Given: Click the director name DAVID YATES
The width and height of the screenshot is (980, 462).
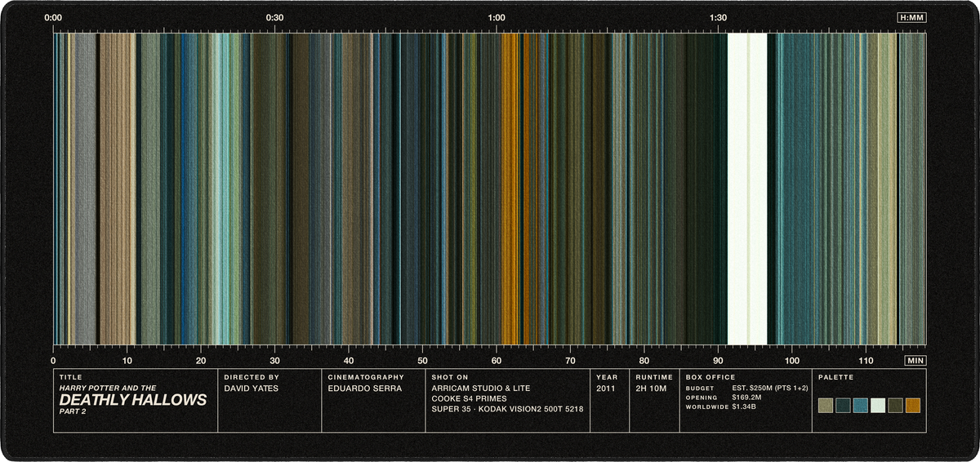Looking at the screenshot, I should tap(252, 389).
